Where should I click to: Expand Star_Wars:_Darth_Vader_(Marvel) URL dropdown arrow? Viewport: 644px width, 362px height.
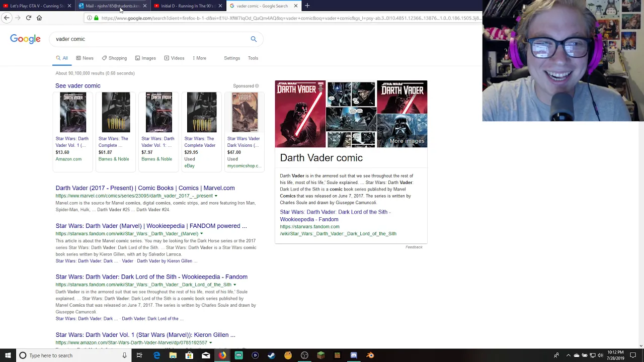201,234
